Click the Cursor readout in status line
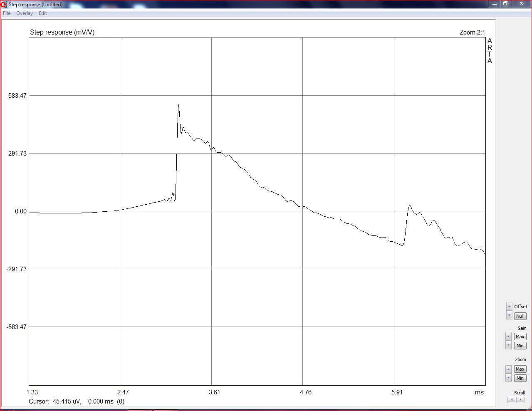 [77, 401]
